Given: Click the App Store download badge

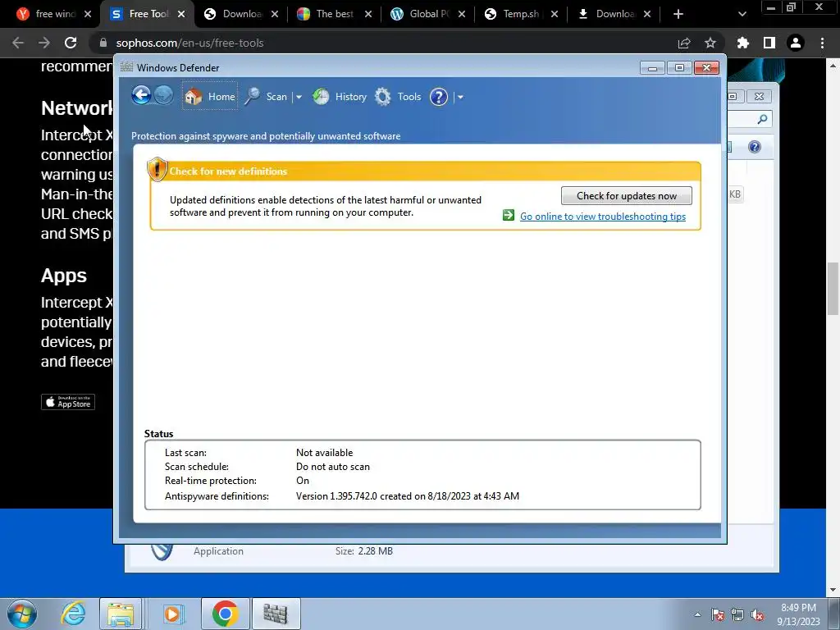Looking at the screenshot, I should (x=68, y=402).
